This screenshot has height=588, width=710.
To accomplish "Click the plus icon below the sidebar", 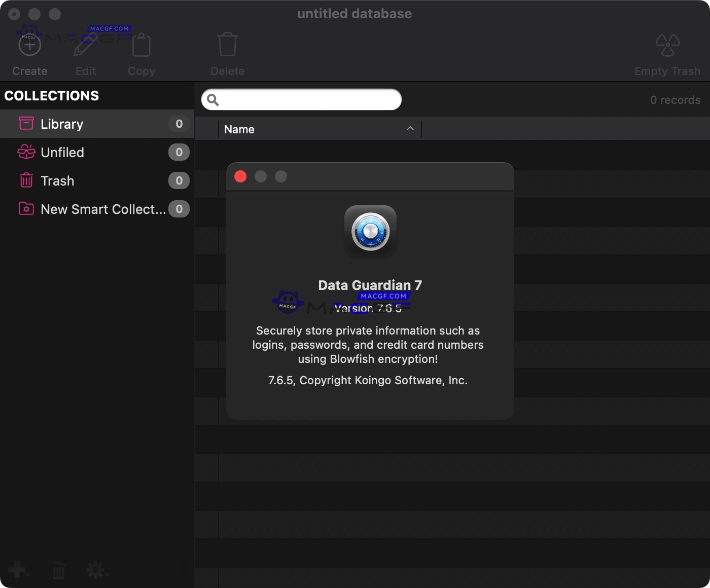I will point(16,569).
